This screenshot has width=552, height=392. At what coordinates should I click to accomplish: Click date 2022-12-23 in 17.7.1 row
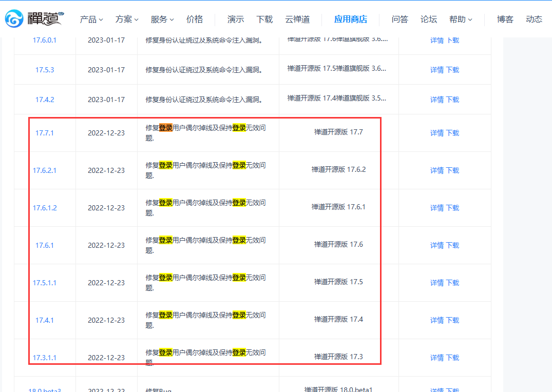tap(106, 133)
